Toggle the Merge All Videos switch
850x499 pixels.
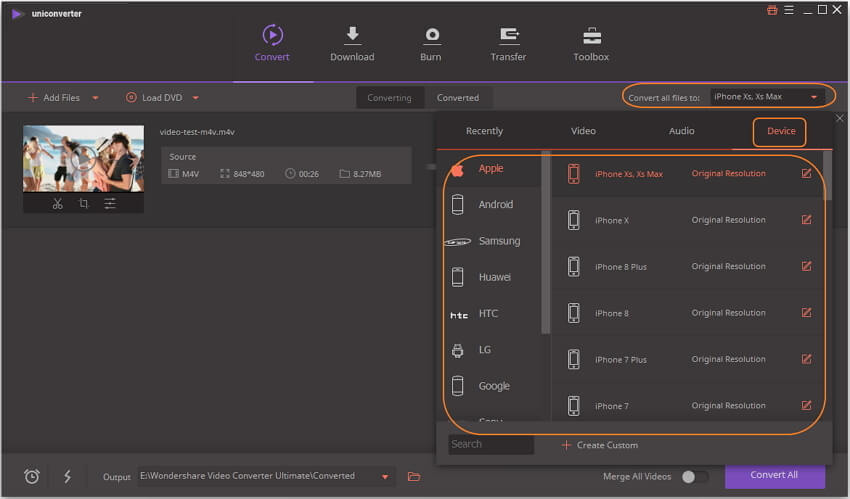pos(694,477)
